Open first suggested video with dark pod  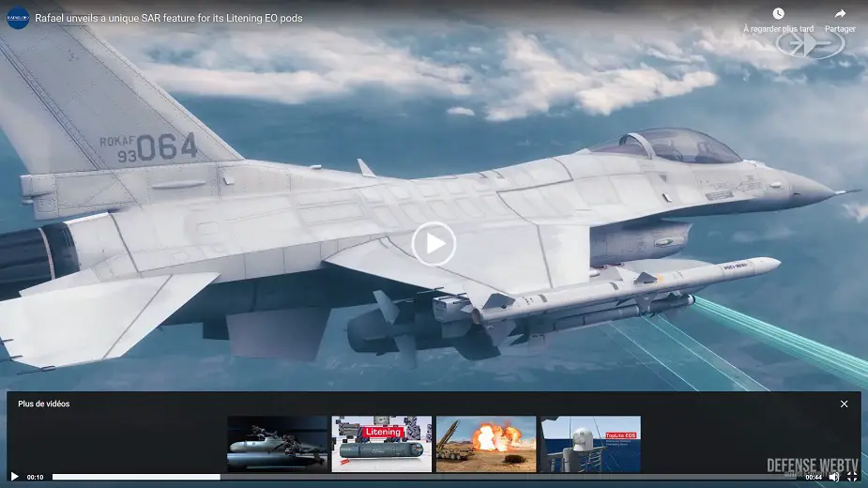click(277, 444)
